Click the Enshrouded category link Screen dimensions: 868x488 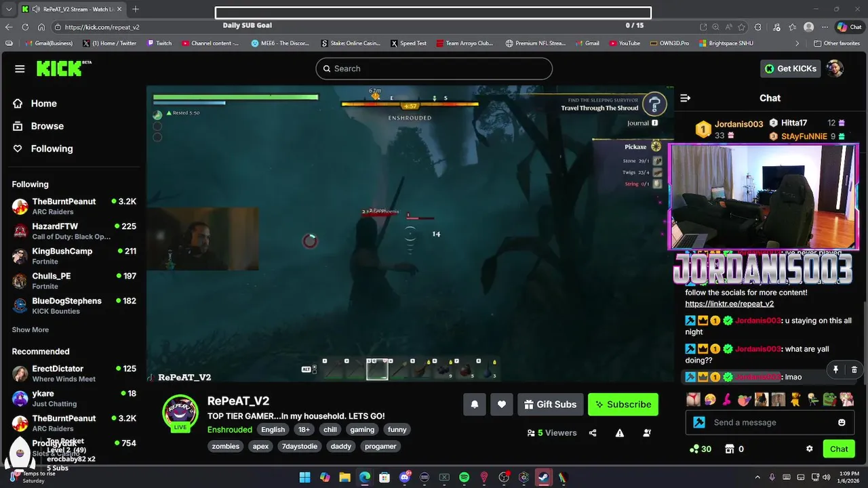pyautogui.click(x=230, y=430)
